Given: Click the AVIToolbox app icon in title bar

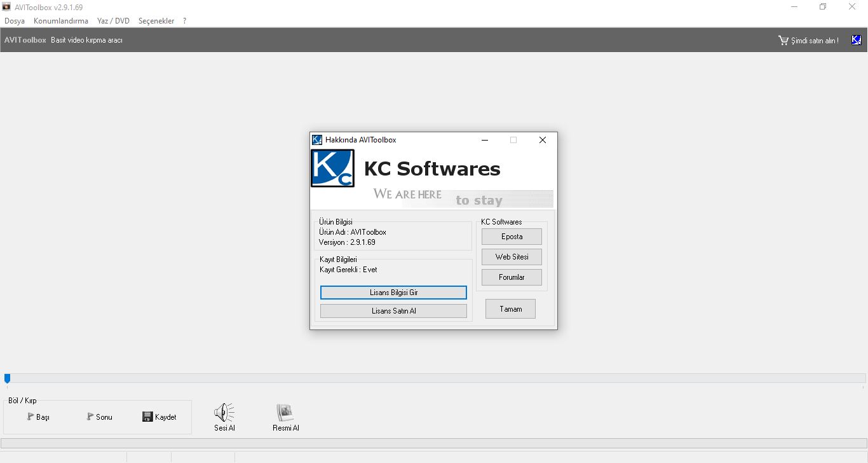Looking at the screenshot, I should click(x=7, y=7).
